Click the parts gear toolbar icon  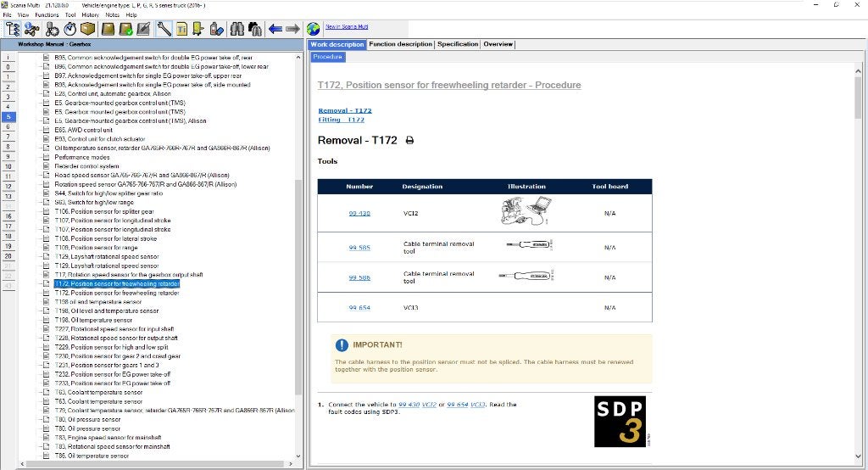[x=52, y=29]
